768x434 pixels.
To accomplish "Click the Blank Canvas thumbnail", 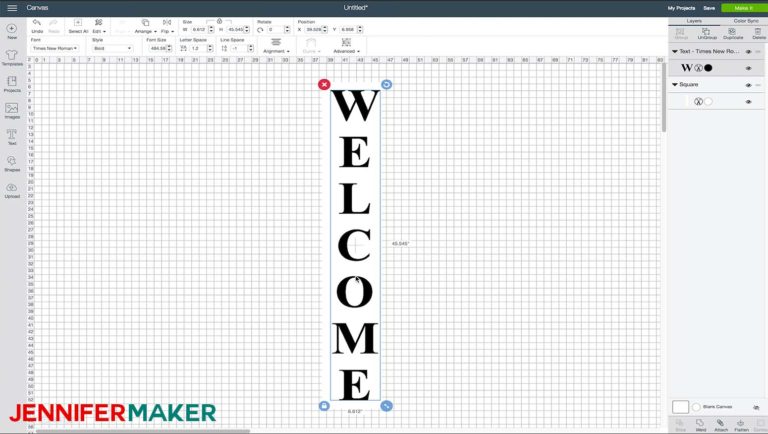I will click(x=680, y=407).
